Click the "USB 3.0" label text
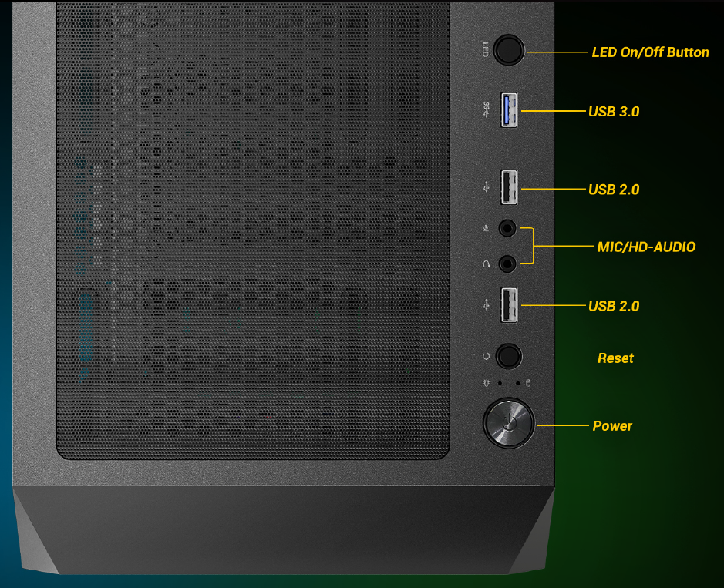Image resolution: width=724 pixels, height=588 pixels. click(x=614, y=112)
